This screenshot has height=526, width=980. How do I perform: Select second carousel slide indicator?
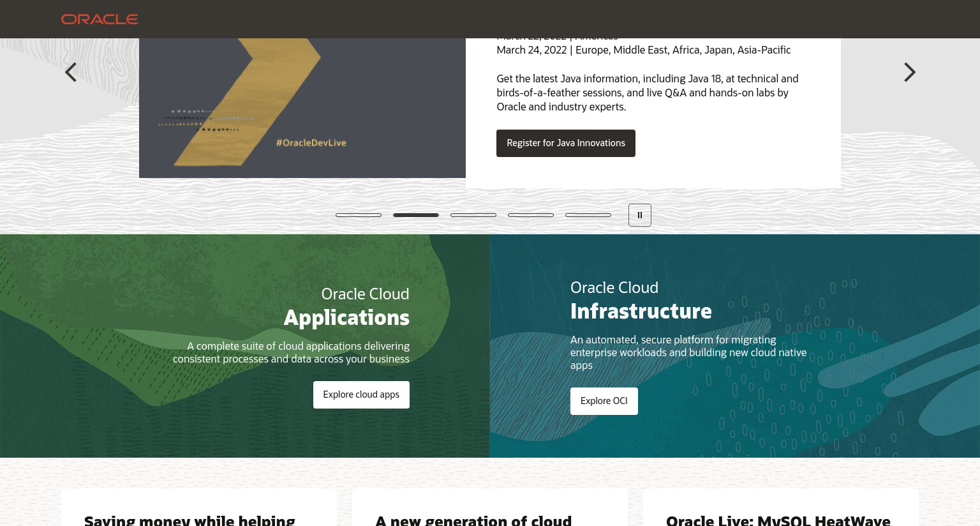pyautogui.click(x=416, y=215)
